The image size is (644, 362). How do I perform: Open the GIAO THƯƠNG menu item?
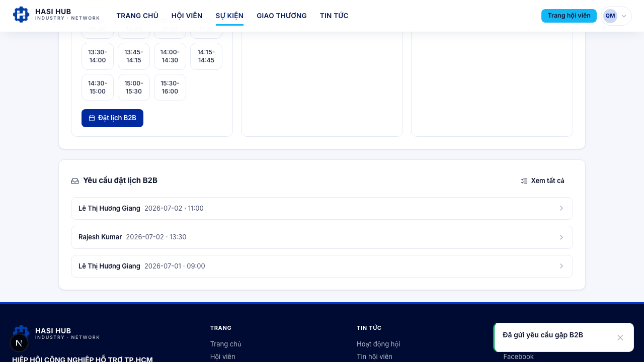pos(282,16)
